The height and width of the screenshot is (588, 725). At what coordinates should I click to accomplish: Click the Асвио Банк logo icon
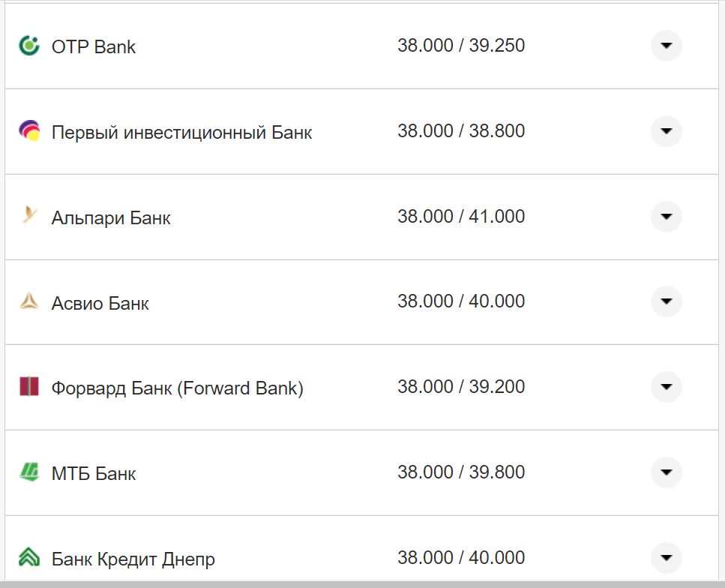[28, 302]
